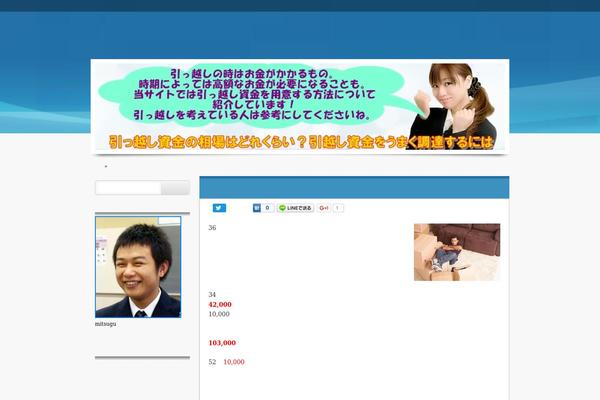The image size is (600, 400).
Task: Click the blue article title bar
Action: click(x=354, y=187)
